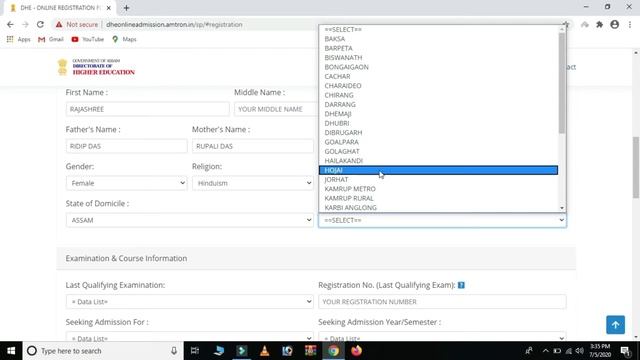This screenshot has height=360, width=640.
Task: Select BAKSA from district list
Action: [438, 39]
